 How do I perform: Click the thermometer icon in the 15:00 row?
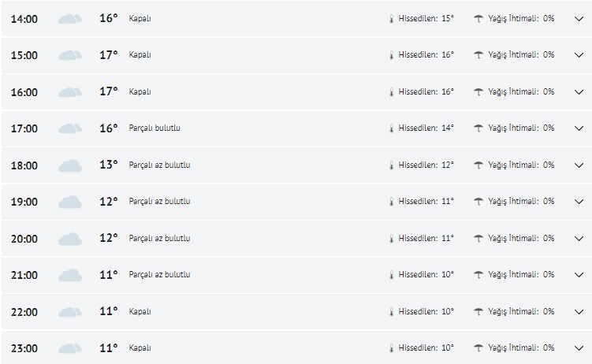tap(390, 55)
